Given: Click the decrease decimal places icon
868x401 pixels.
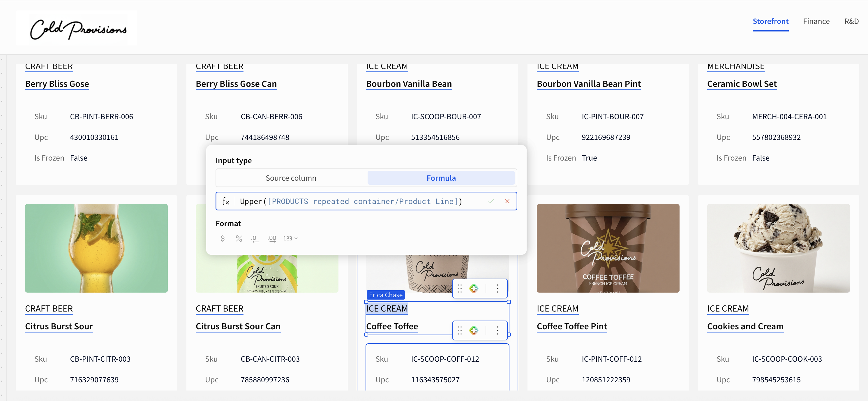Looking at the screenshot, I should coord(255,238).
